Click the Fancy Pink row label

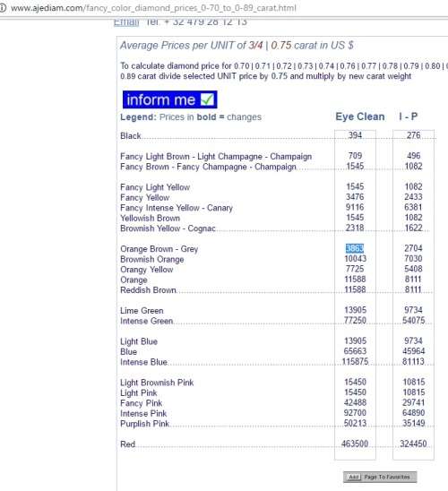coord(142,403)
